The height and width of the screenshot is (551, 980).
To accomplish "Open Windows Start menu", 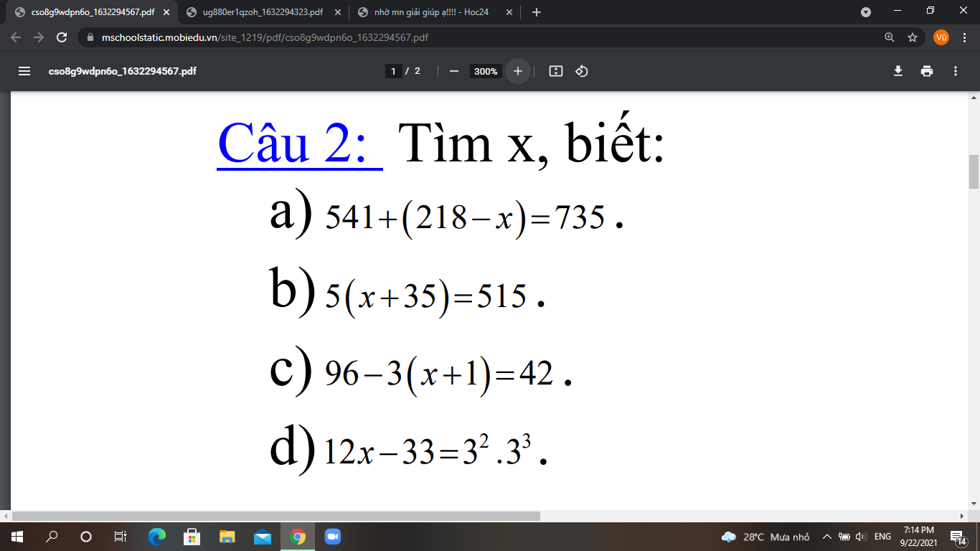I will click(17, 537).
